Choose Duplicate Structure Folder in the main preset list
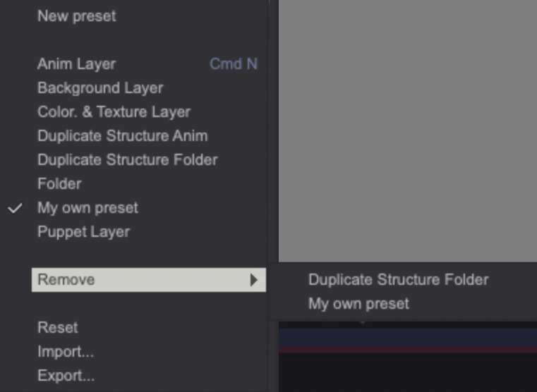This screenshot has width=537, height=392. [127, 159]
